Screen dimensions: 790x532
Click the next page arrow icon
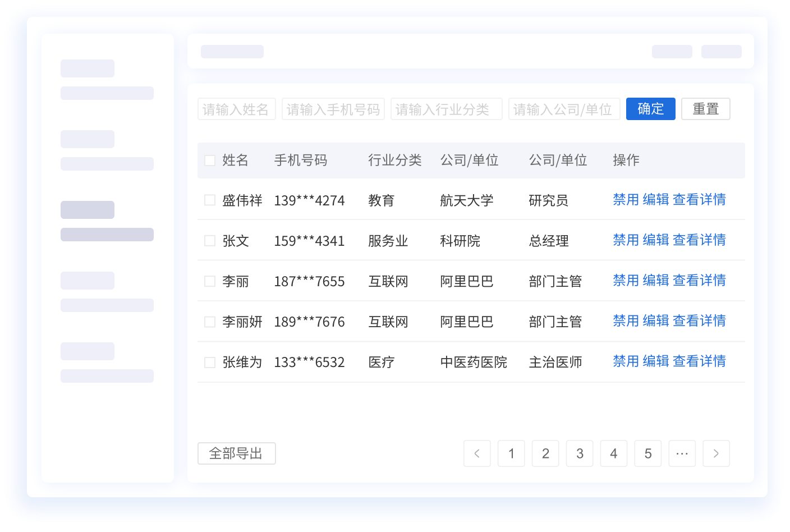[716, 453]
